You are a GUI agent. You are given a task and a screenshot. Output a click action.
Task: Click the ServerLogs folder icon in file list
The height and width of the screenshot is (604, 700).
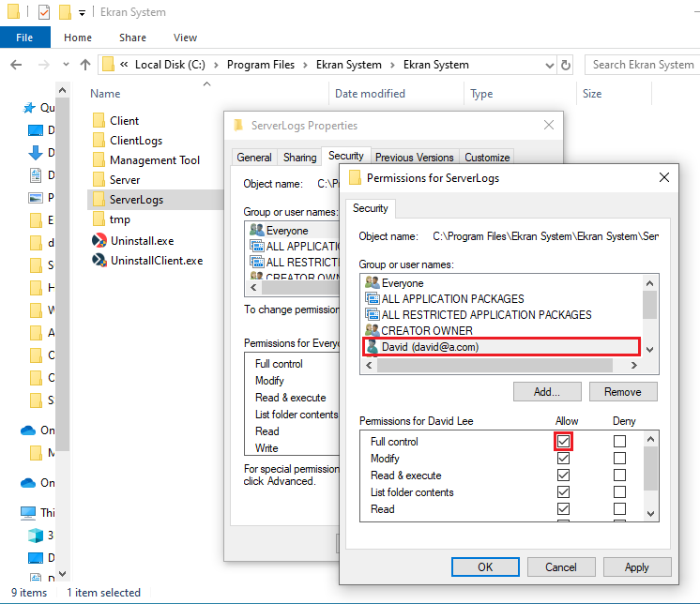click(x=99, y=200)
